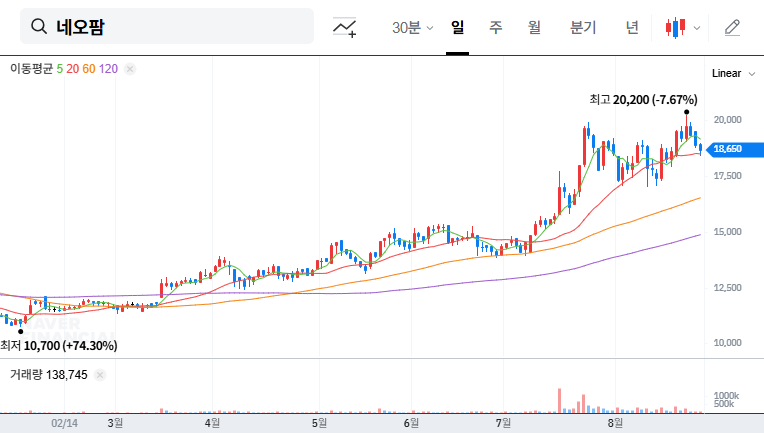
Task: Switch to the 주 weekly tab
Action: [496, 27]
